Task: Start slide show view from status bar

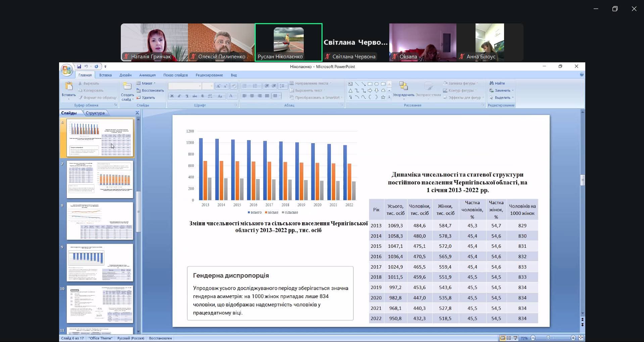Action: pos(515,338)
